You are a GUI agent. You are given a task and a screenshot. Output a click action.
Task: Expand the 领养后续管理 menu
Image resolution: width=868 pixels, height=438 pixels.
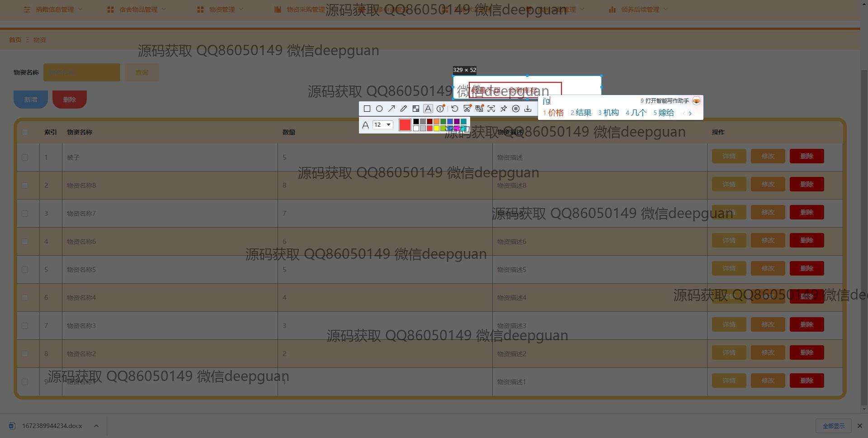point(638,10)
